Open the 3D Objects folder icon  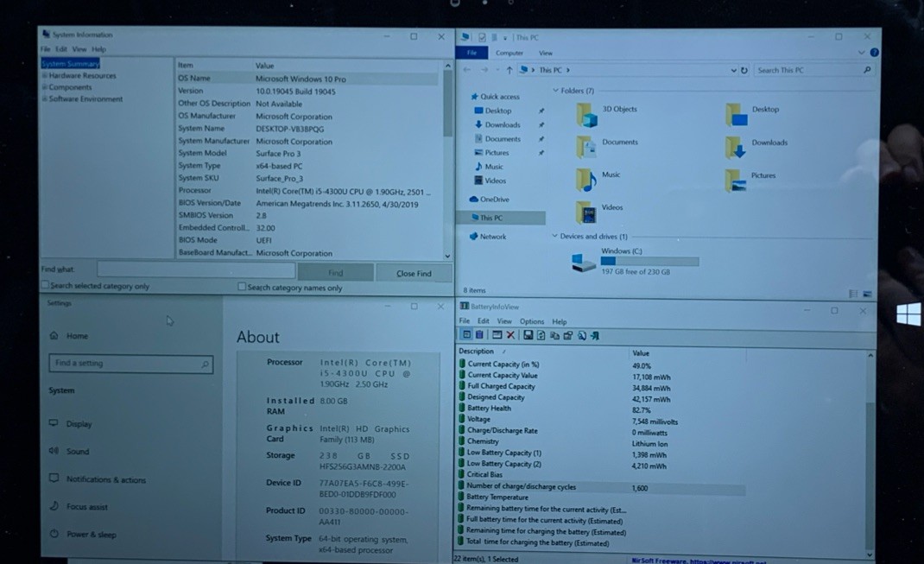(586, 114)
